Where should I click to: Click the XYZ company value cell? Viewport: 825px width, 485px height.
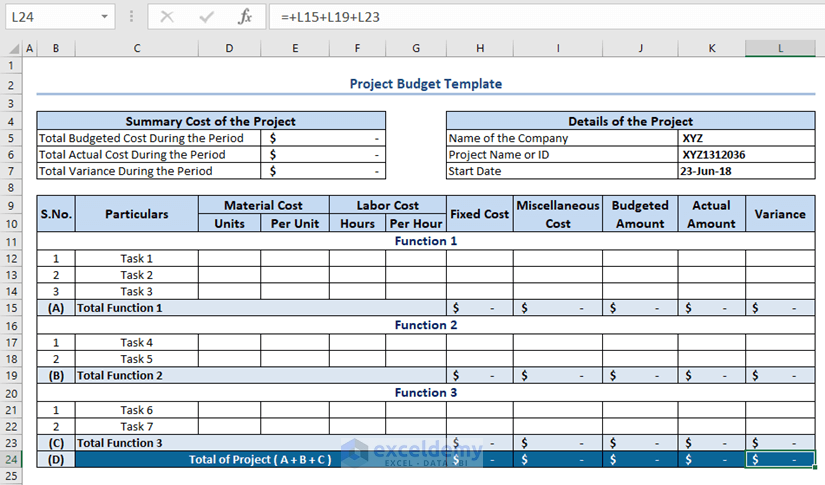[x=747, y=138]
